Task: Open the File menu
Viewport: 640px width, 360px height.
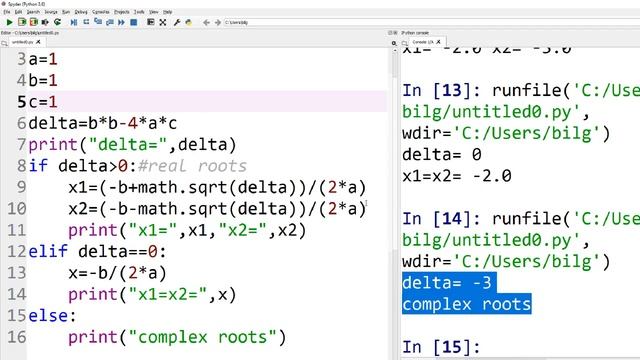Action: [7, 12]
